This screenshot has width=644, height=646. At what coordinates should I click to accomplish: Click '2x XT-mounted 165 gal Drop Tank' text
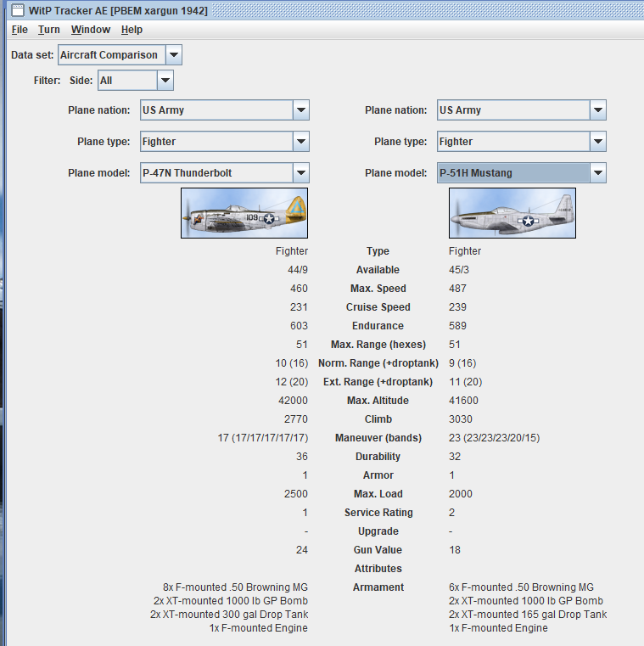tap(528, 615)
